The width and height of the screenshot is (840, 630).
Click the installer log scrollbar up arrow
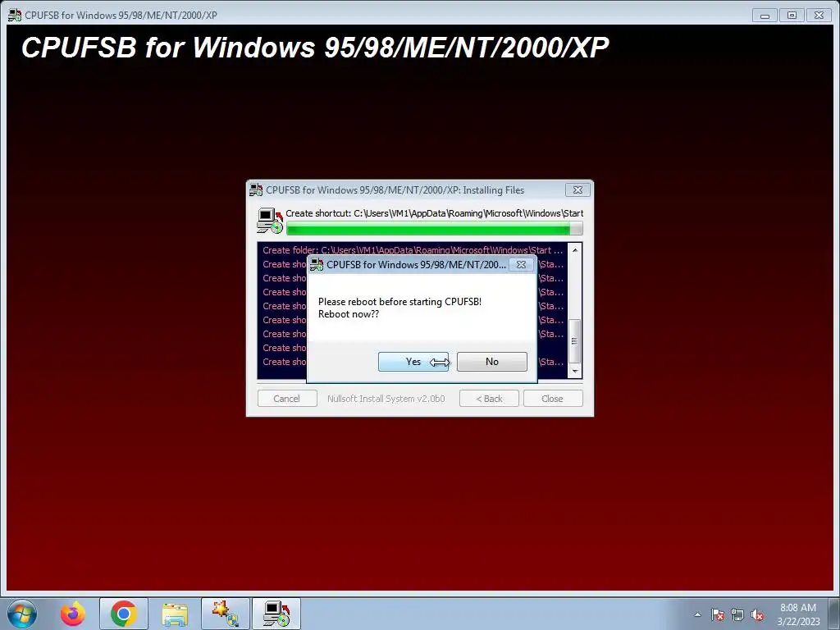(575, 250)
